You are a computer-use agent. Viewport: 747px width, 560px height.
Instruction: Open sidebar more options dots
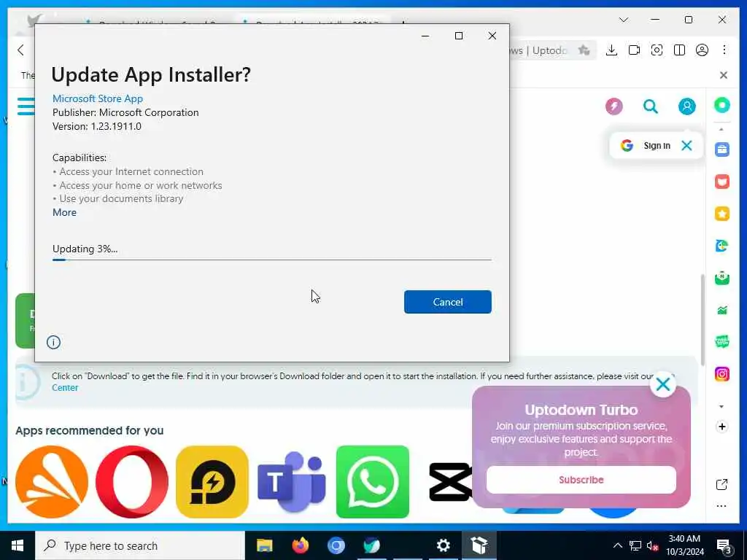721,506
